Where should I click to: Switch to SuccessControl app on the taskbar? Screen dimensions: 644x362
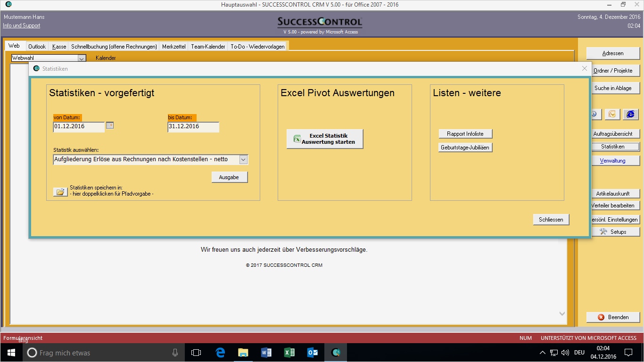[x=336, y=353]
